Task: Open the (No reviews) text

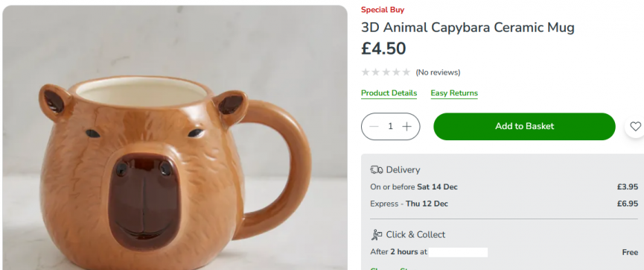Action: pos(438,72)
